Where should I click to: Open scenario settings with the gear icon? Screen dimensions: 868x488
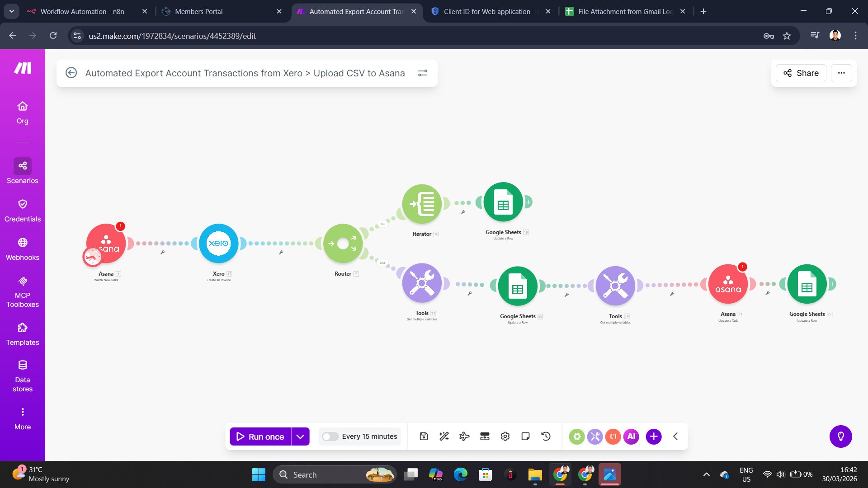click(505, 436)
